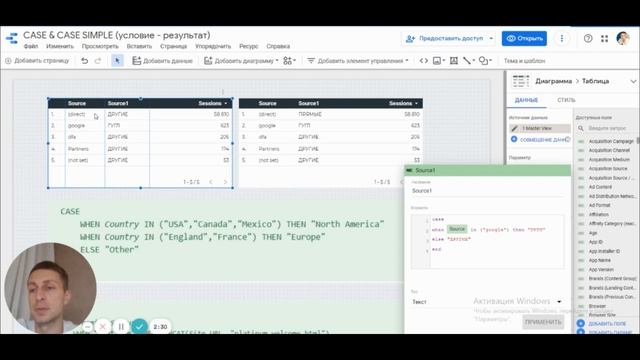Click the report title CASE & CASE SIMPLE
The image size is (640, 360).
point(117,35)
